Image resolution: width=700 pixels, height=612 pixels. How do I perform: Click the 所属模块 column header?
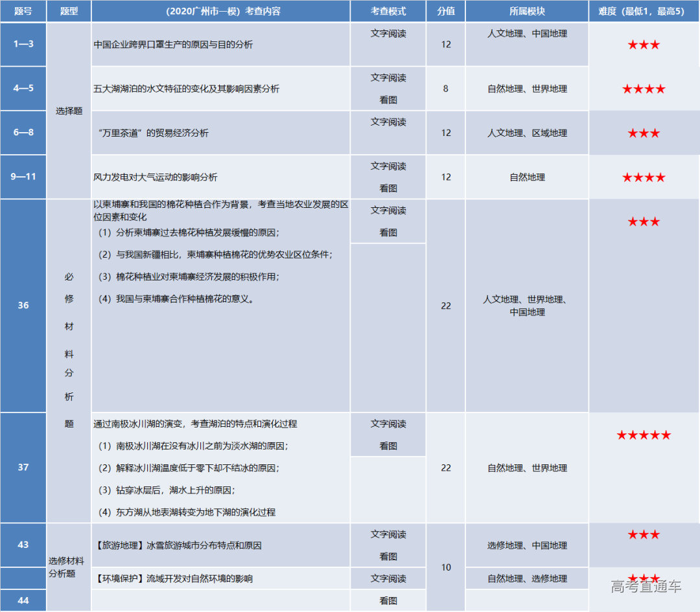(x=527, y=11)
